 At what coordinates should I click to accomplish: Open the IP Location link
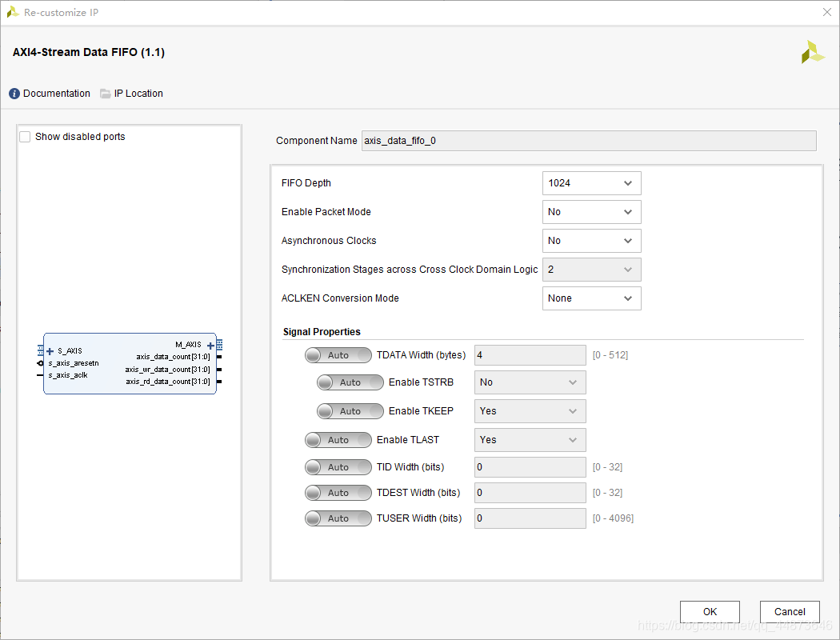(x=138, y=94)
